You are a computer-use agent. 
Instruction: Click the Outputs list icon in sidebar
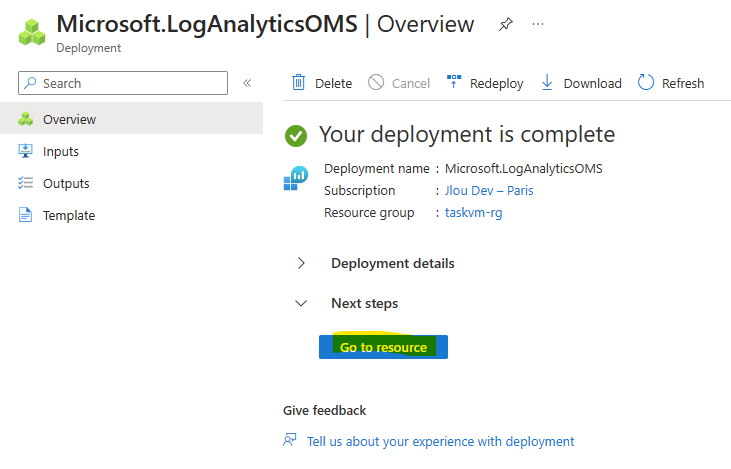(25, 183)
